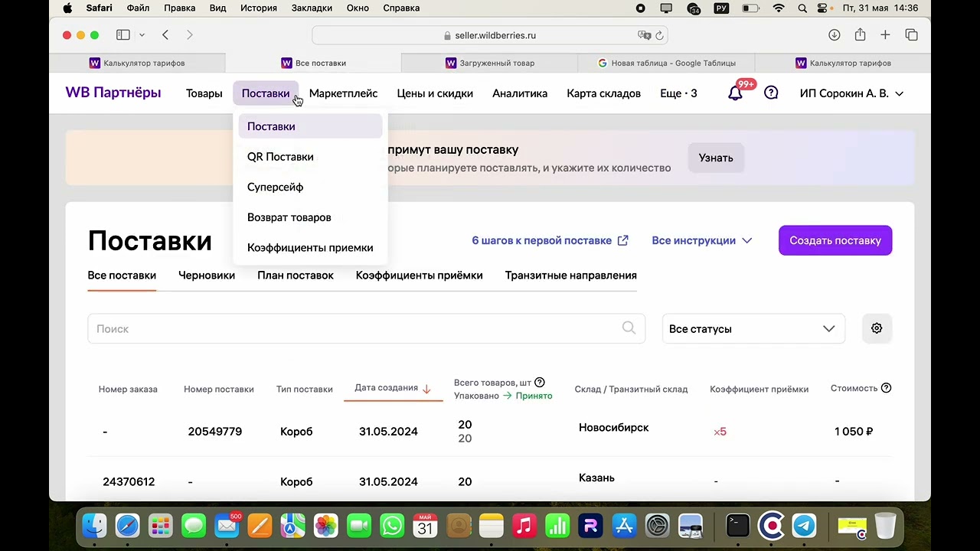The width and height of the screenshot is (980, 551).
Task: Click info icon next to Стоимость column
Action: tap(886, 388)
